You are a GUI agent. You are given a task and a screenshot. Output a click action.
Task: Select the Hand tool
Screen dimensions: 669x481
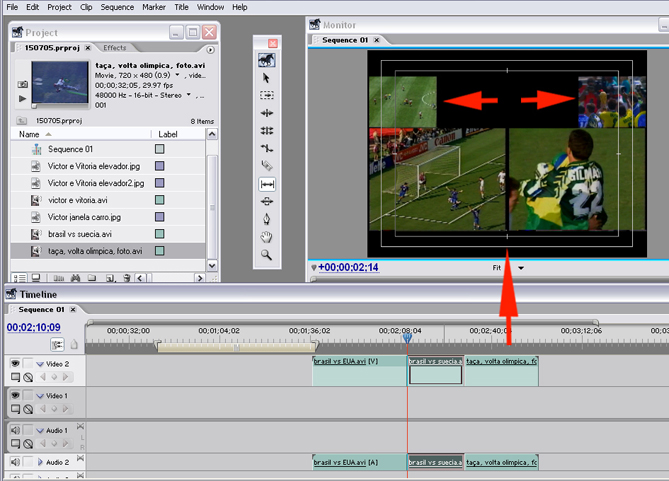(267, 237)
